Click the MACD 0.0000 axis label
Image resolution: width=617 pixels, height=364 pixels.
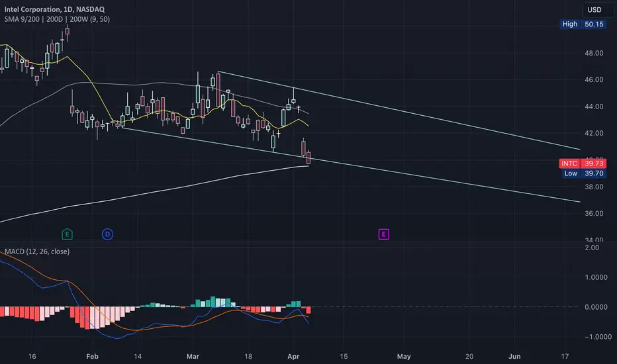596,307
